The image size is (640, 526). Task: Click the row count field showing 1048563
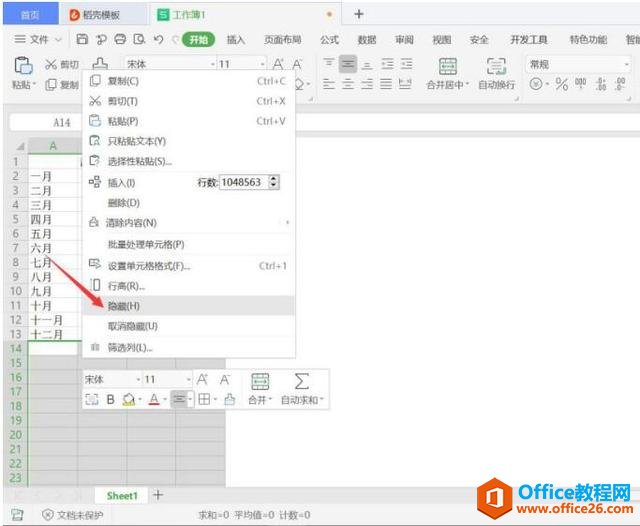244,182
